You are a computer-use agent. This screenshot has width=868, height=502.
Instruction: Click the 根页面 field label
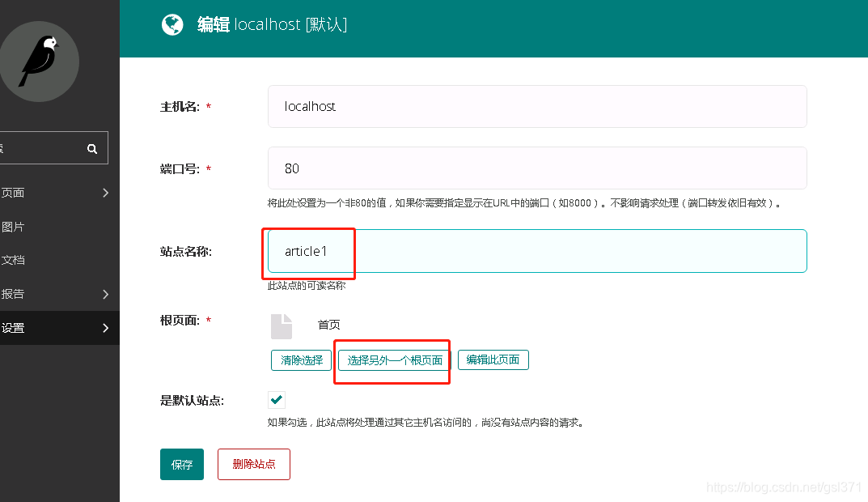coord(180,321)
